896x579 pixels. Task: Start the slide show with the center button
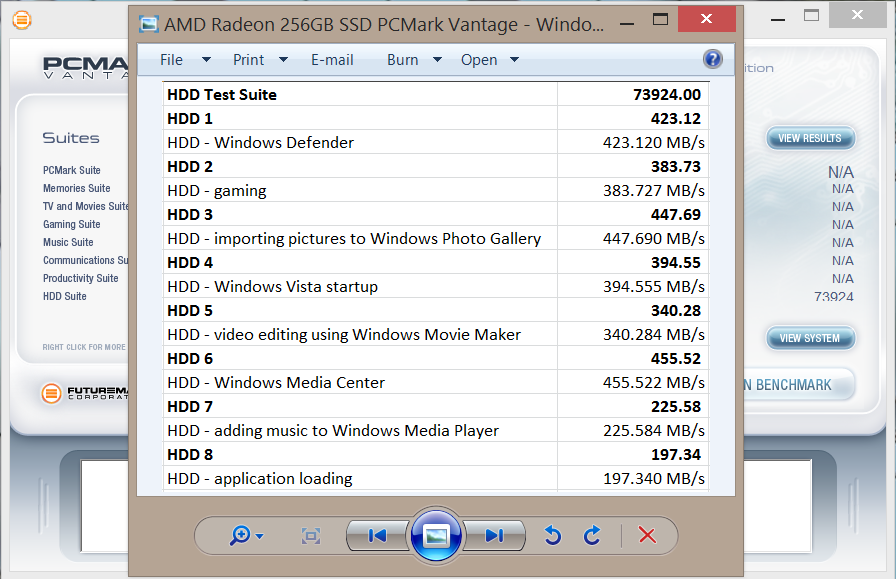click(436, 536)
